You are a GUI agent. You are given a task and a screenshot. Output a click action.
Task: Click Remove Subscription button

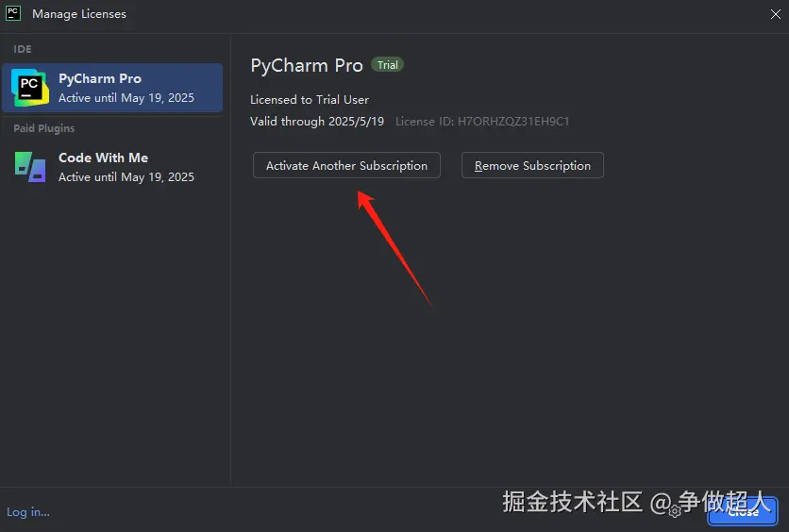[x=532, y=165]
